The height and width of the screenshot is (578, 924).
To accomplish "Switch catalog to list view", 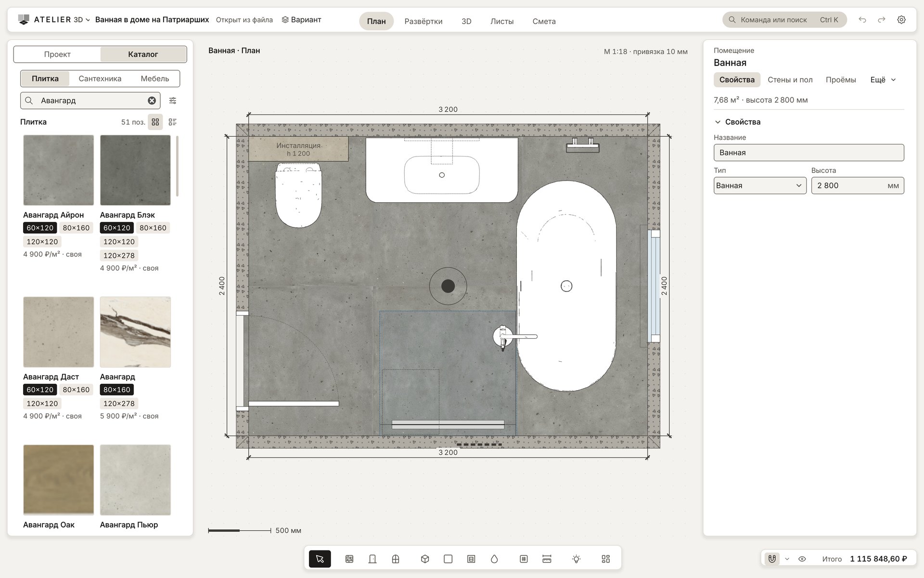I will 173,122.
